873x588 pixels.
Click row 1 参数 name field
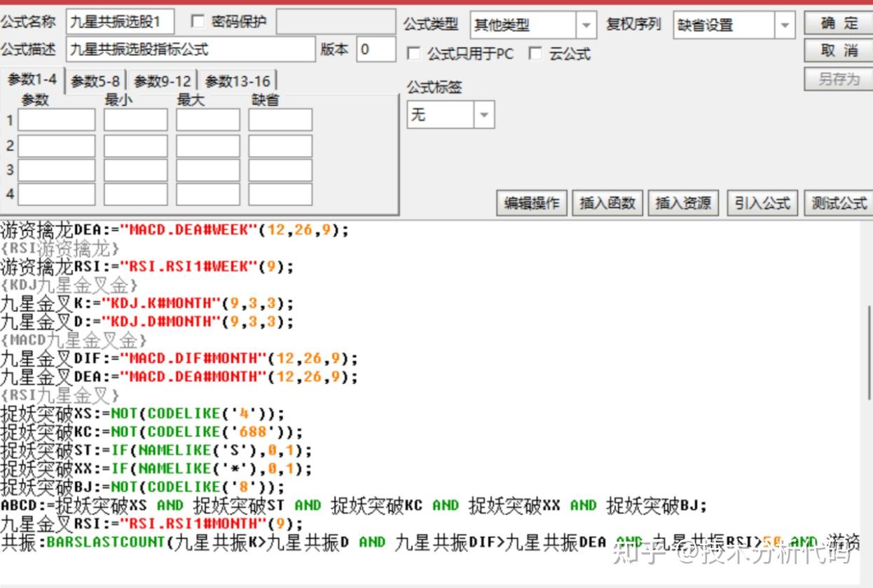(x=56, y=120)
